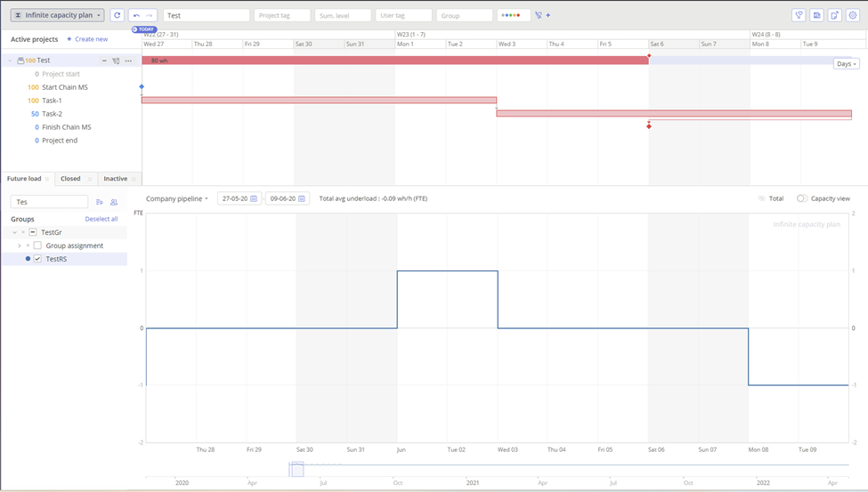868x492 pixels.
Task: Toggle the Capacity view switch
Action: tap(802, 198)
